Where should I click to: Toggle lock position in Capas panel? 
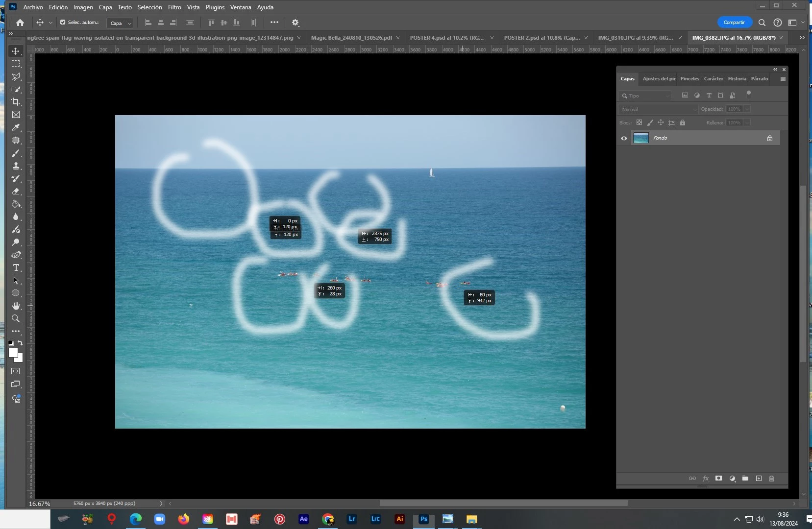[661, 122]
